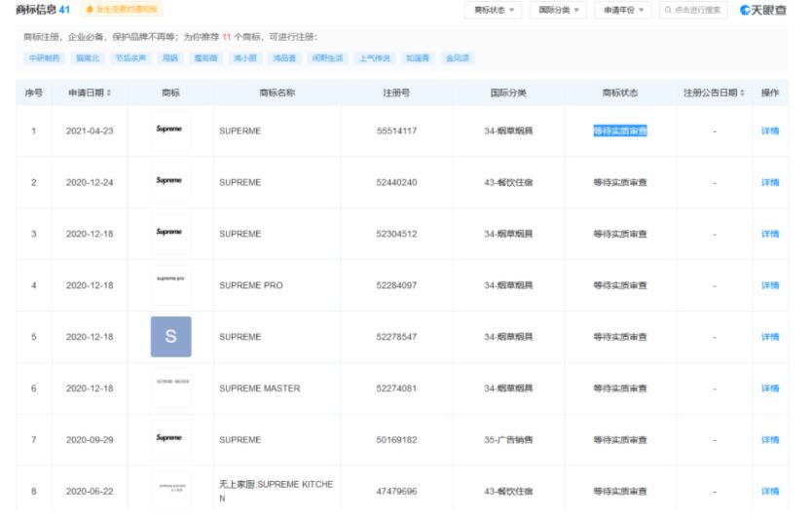Screen dimensions: 812x518
Task: Click the supreme pro logo thumbnail
Action: point(170,285)
